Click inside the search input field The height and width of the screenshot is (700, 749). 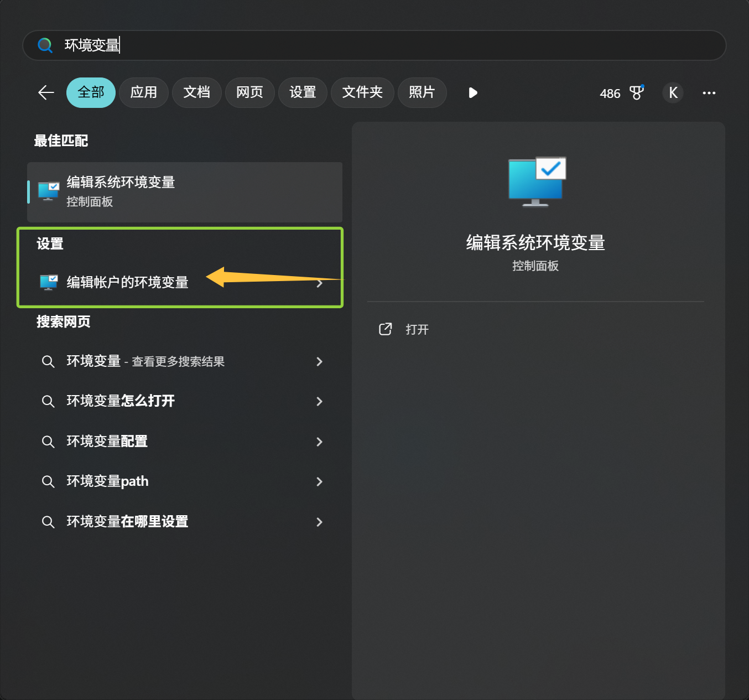(x=221, y=45)
